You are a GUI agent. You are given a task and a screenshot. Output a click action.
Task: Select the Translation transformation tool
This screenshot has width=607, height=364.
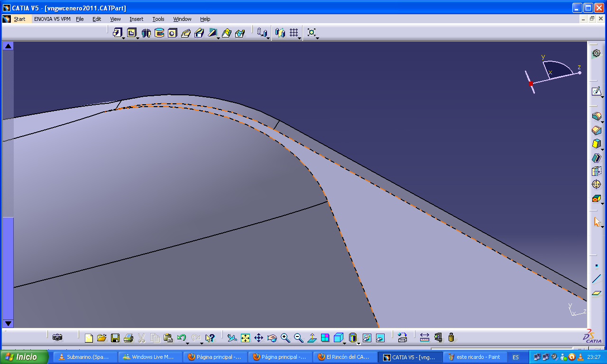[x=261, y=32]
